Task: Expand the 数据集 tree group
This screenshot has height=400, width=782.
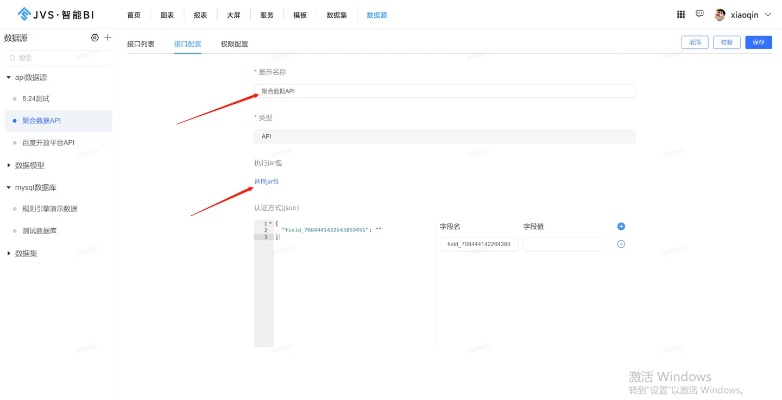Action: [8, 253]
